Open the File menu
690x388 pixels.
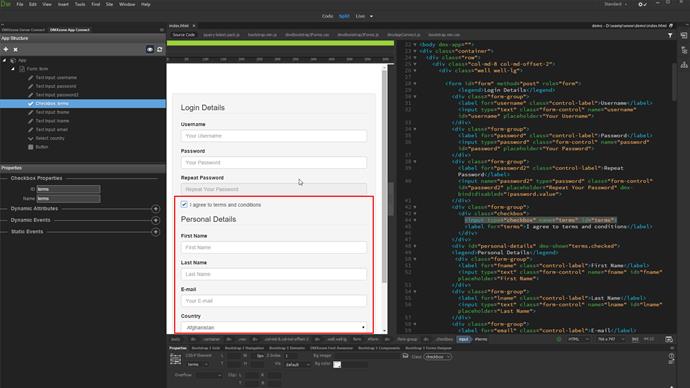pyautogui.click(x=20, y=4)
